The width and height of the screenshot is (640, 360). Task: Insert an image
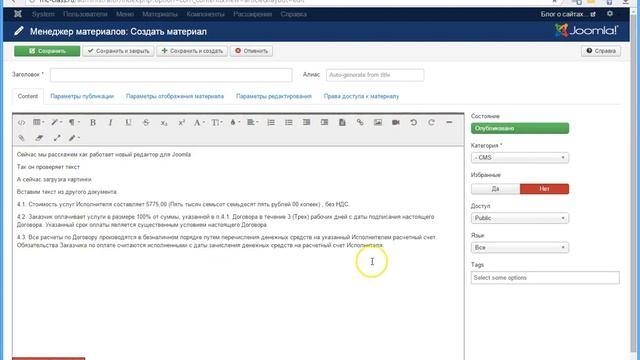click(x=378, y=122)
